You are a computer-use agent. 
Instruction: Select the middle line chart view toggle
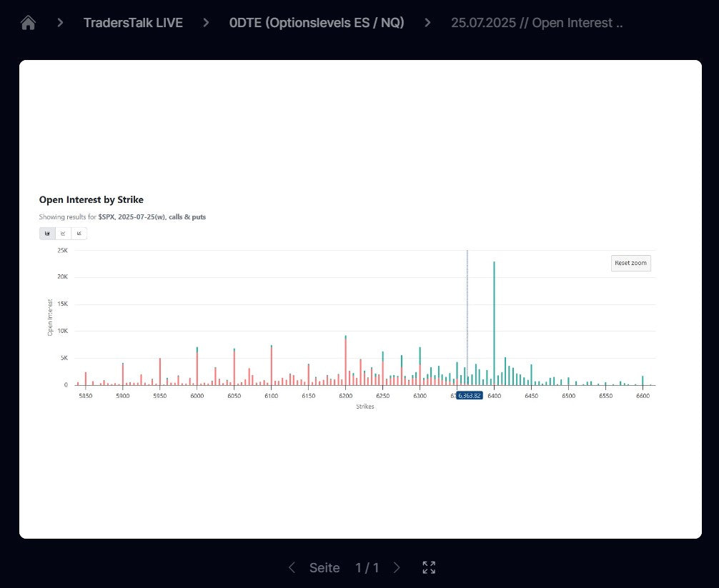[x=64, y=234]
